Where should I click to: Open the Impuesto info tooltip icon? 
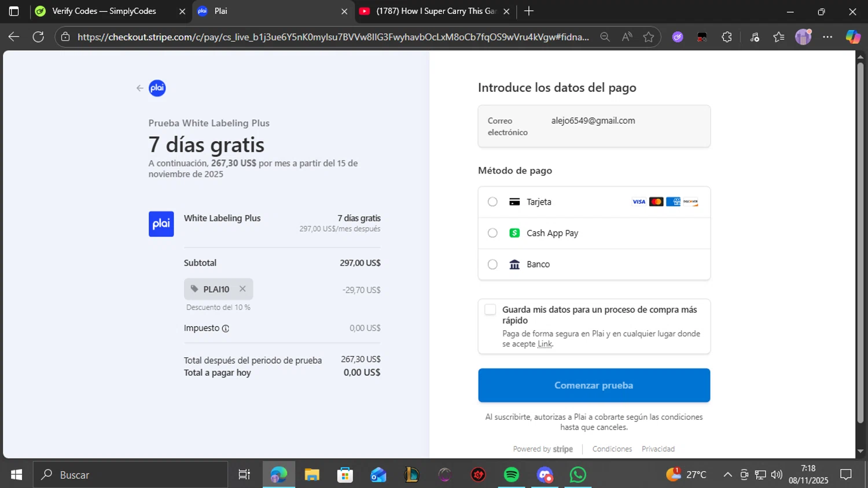[x=226, y=328]
